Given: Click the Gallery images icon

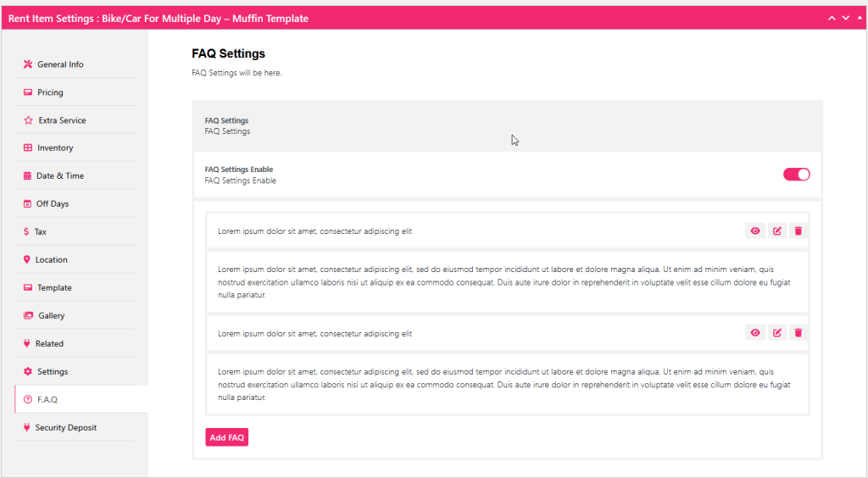Looking at the screenshot, I should 28,315.
